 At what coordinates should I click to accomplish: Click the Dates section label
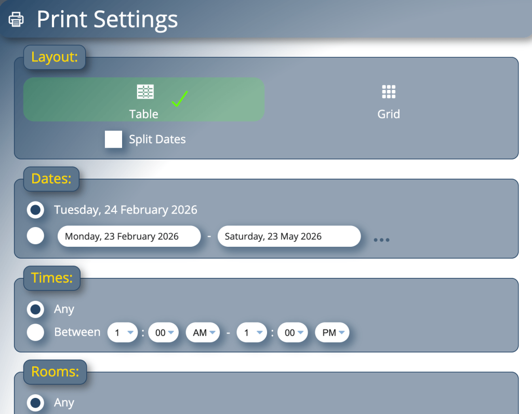pos(51,179)
